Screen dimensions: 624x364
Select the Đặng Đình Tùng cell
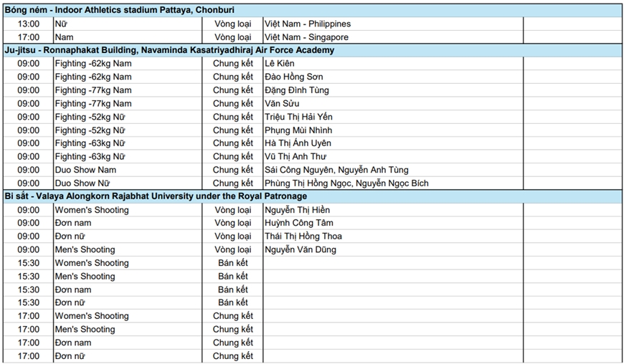pyautogui.click(x=297, y=90)
